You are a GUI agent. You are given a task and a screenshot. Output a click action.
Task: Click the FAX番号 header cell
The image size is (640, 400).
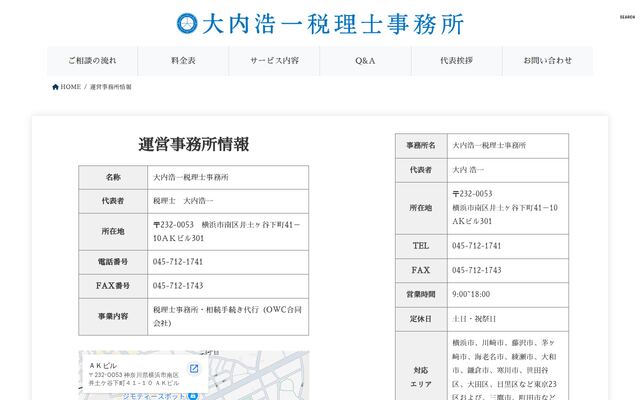[113, 286]
